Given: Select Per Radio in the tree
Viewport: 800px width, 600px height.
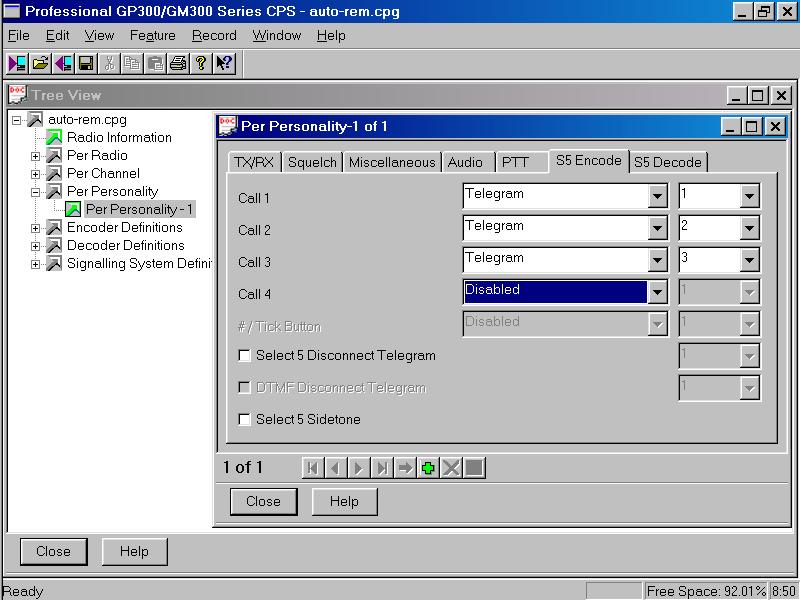Looking at the screenshot, I should [97, 156].
